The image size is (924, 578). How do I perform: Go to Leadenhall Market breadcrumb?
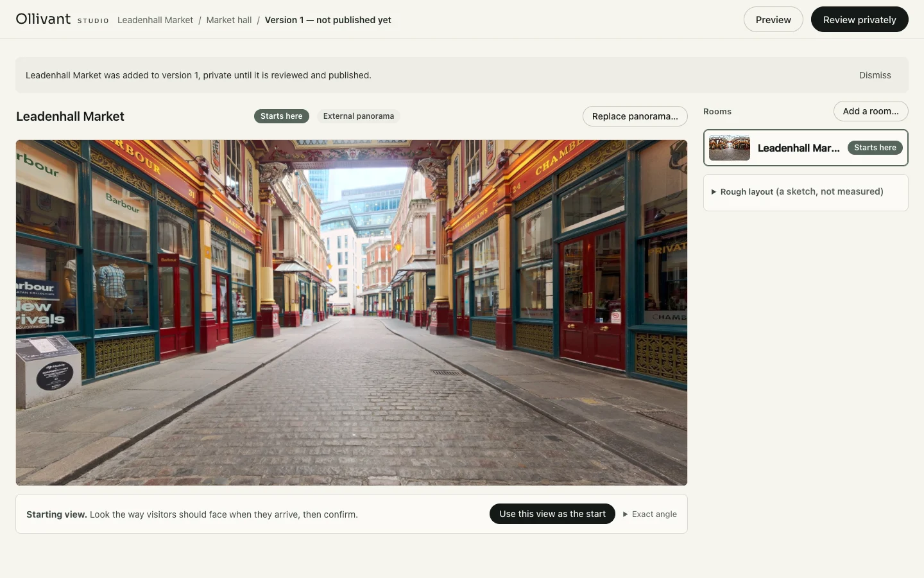pos(155,20)
